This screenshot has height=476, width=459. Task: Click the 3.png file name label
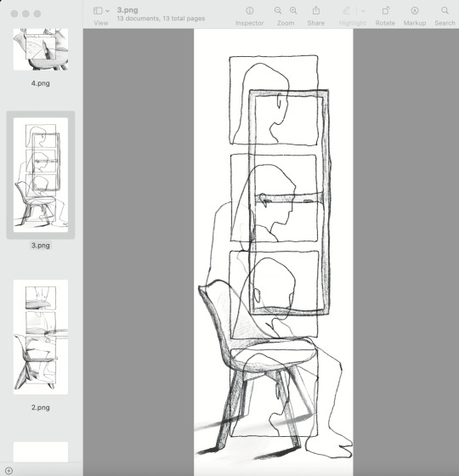41,246
